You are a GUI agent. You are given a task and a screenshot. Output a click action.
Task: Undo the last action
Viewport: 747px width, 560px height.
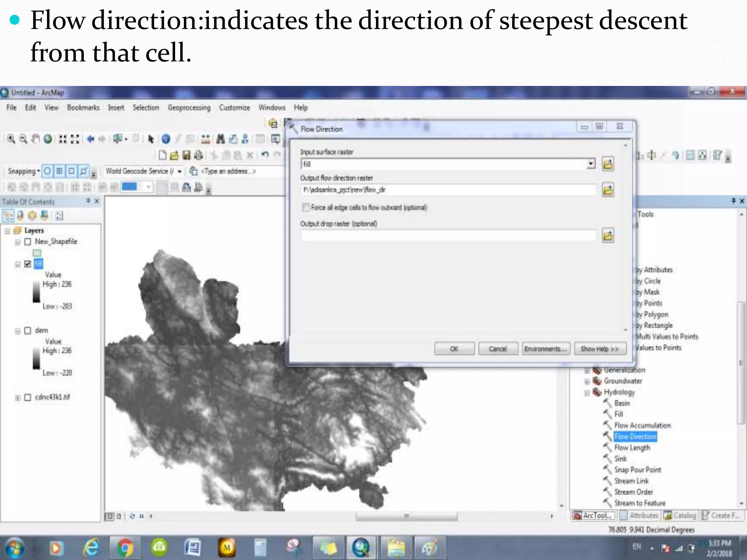pos(265,155)
